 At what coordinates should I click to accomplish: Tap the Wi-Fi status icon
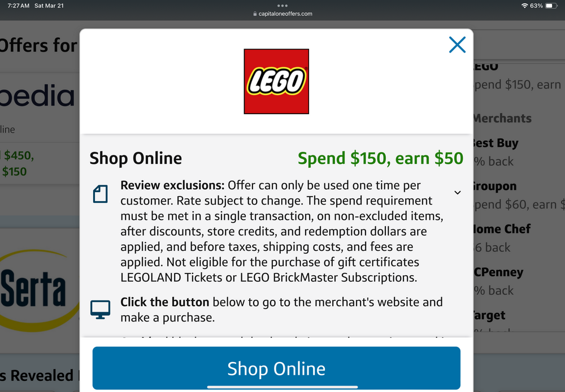coord(524,6)
